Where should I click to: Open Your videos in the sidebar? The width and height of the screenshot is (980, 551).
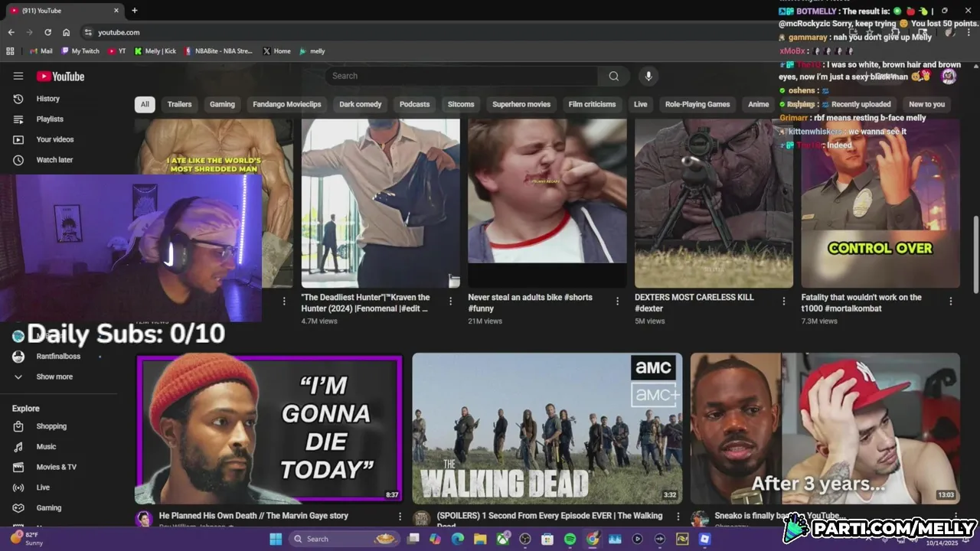click(55, 139)
